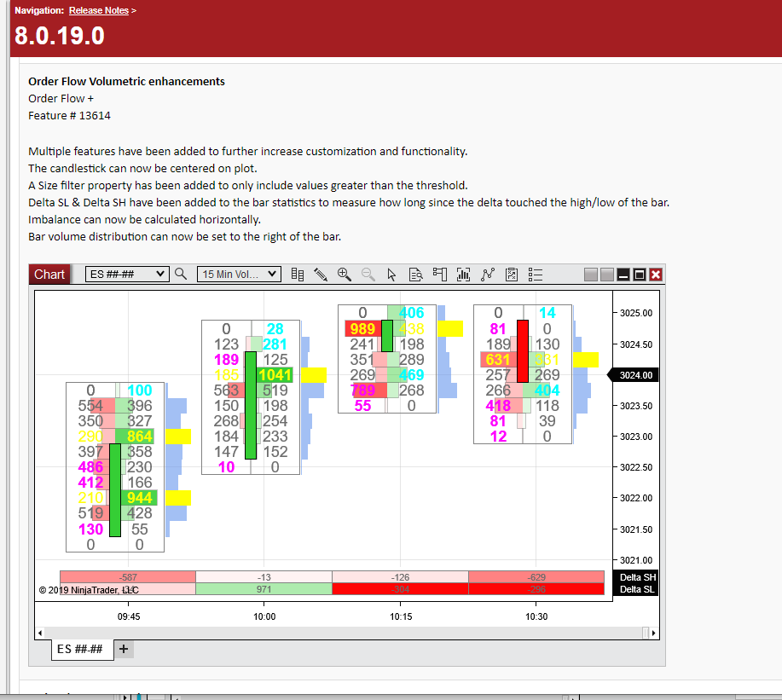Click the red candlestick in 10:30 bar

click(x=522, y=351)
